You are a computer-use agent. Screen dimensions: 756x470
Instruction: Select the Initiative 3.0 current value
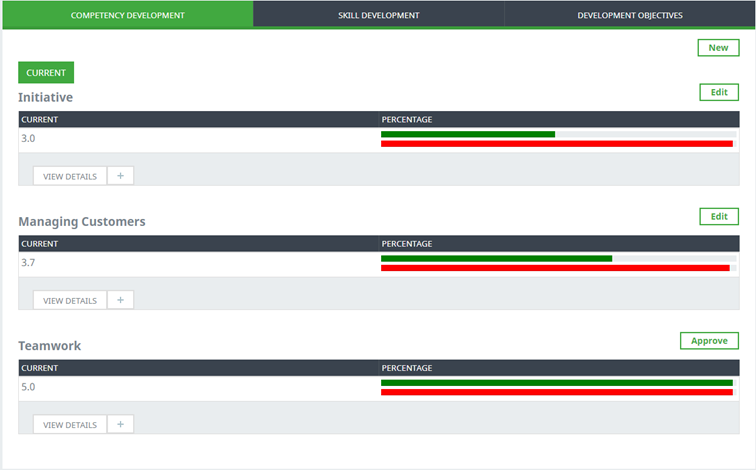28,139
